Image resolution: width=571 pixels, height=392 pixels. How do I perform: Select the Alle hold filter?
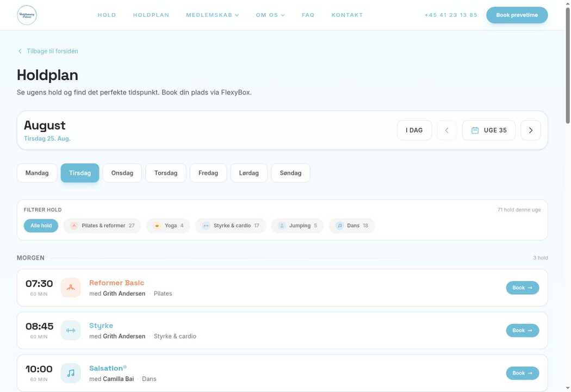[x=41, y=226]
